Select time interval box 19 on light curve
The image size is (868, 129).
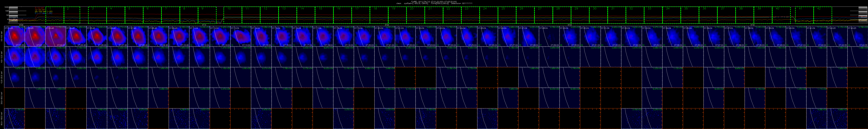click(x=397, y=15)
